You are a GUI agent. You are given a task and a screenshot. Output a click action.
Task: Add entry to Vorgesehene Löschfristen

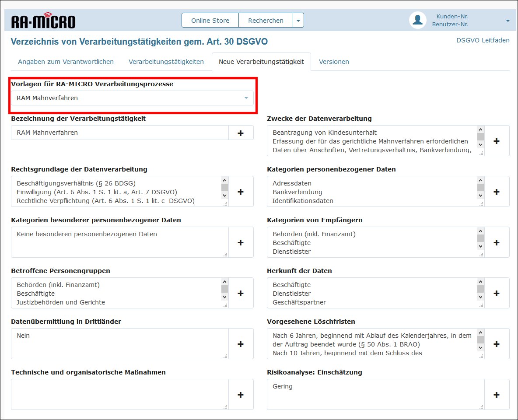(496, 344)
